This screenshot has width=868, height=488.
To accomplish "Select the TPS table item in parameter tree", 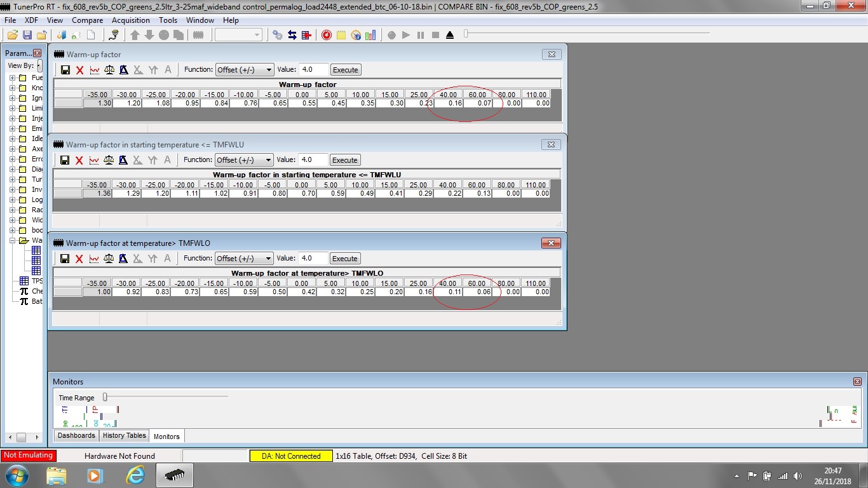I will 31,281.
